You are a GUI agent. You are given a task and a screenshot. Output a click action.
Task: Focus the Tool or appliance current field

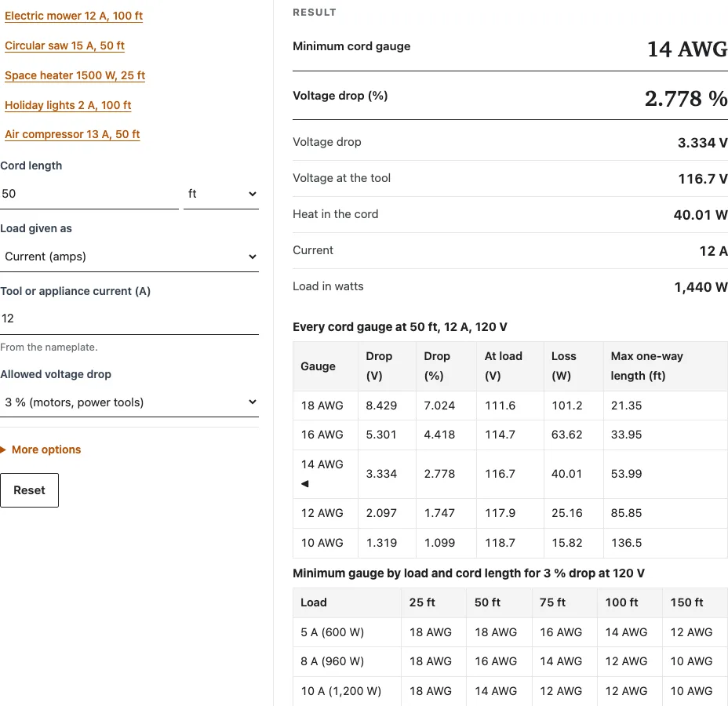[x=129, y=318]
